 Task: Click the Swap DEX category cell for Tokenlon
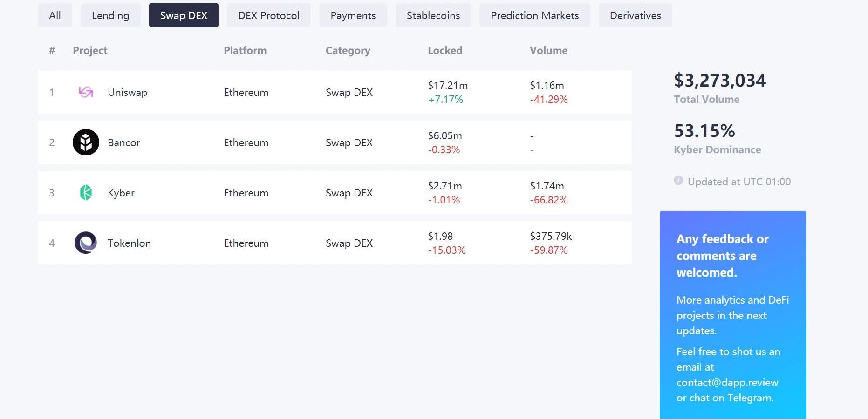tap(349, 243)
